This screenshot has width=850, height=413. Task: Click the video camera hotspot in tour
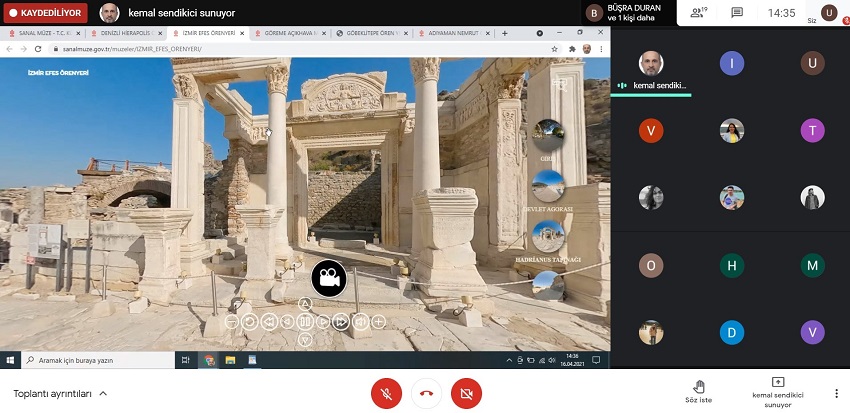point(328,277)
